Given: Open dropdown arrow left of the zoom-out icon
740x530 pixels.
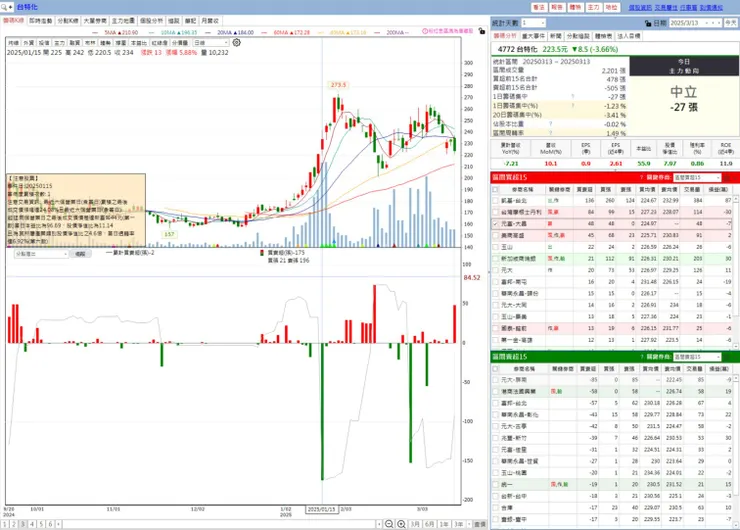Looking at the screenshot, I should pyautogui.click(x=379, y=524).
